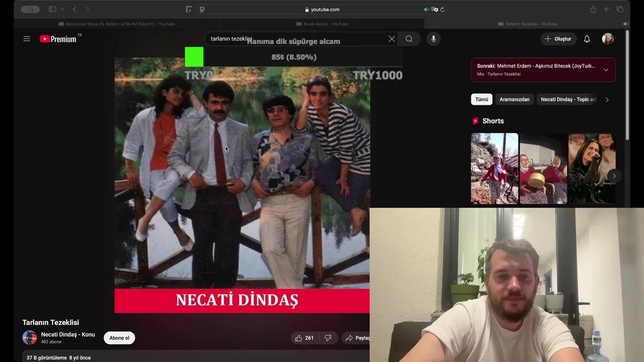Click the page vertical scrollbar
This screenshot has height=362, width=644.
tap(627, 85)
